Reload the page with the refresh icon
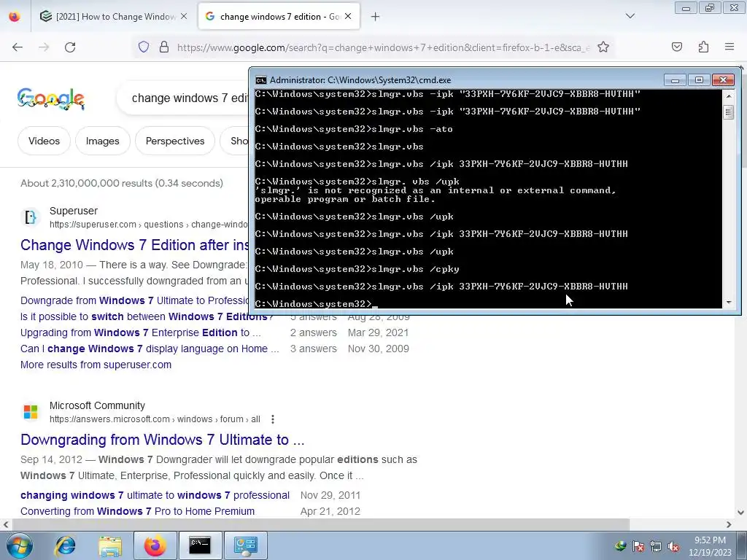747x560 pixels. 70,47
